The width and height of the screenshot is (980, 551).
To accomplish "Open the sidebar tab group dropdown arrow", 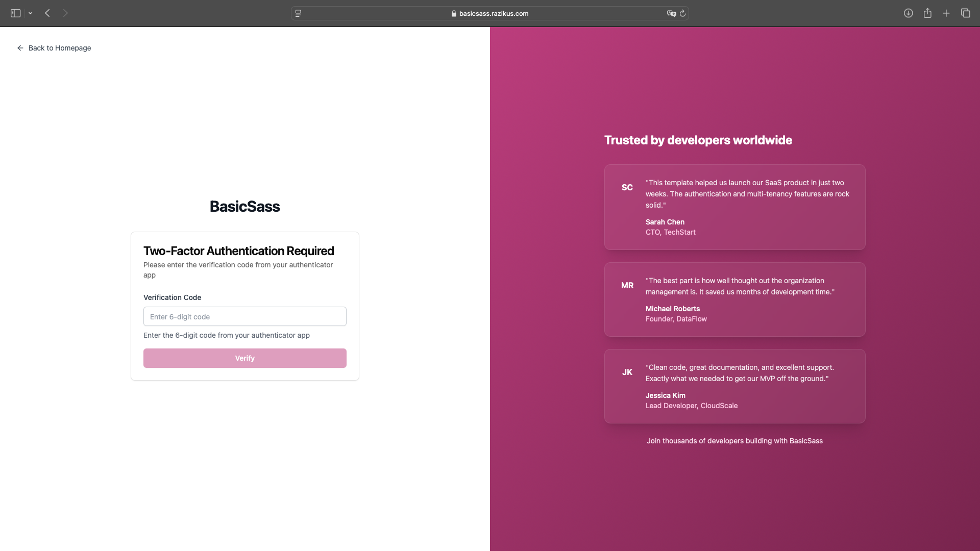I will click(31, 13).
